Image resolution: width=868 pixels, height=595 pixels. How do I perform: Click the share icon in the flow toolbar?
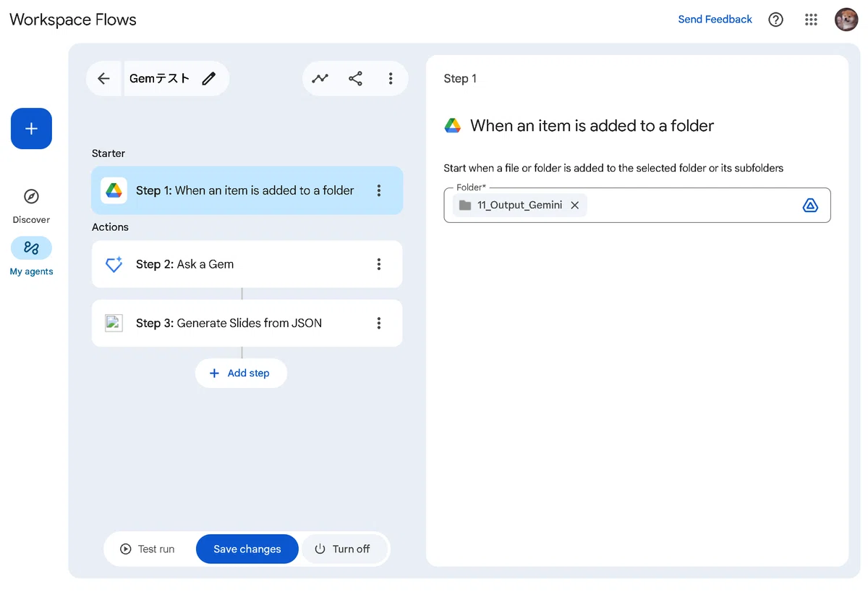coord(355,79)
